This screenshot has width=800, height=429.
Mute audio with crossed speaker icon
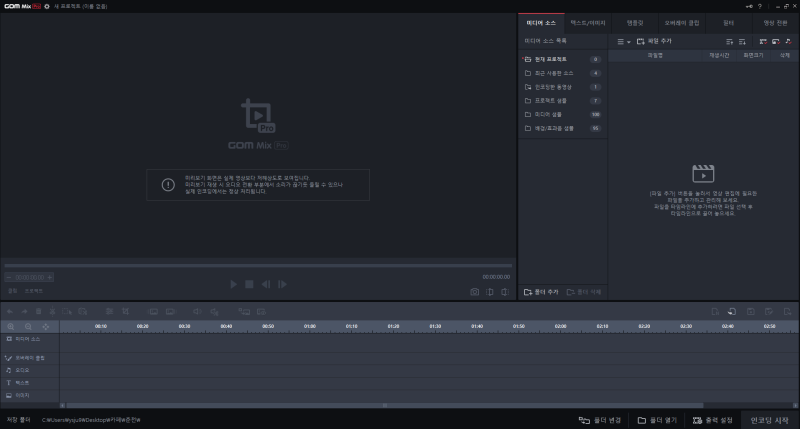(214, 311)
